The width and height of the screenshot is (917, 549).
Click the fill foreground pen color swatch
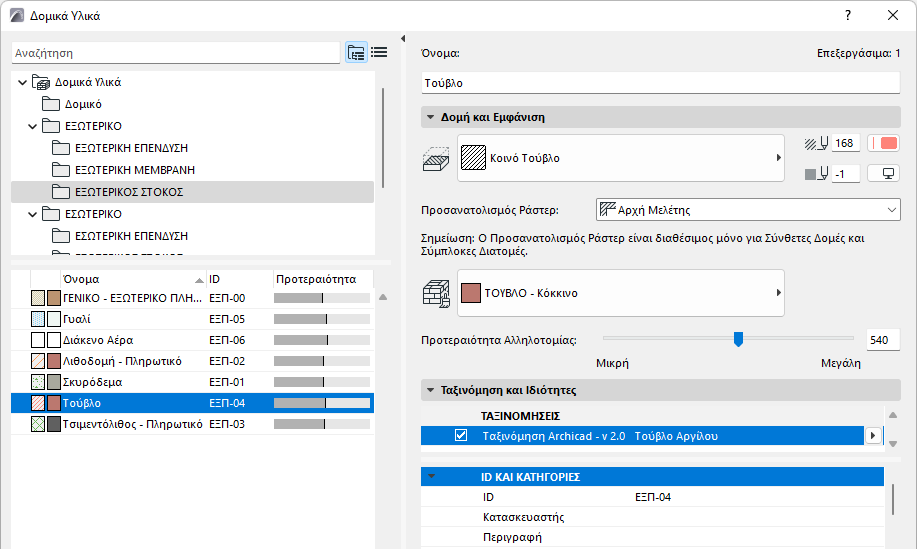[x=884, y=144]
